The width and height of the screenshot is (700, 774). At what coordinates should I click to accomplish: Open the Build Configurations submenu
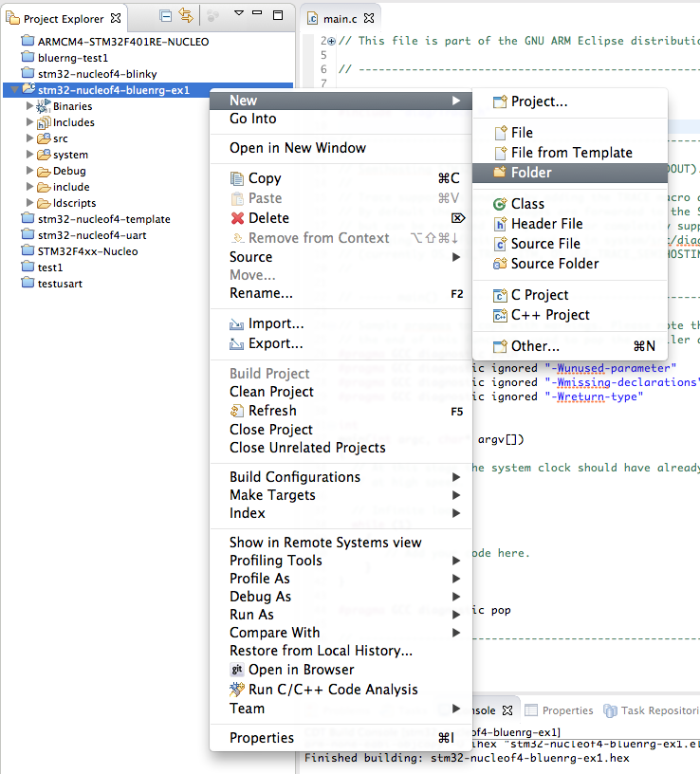[341, 477]
